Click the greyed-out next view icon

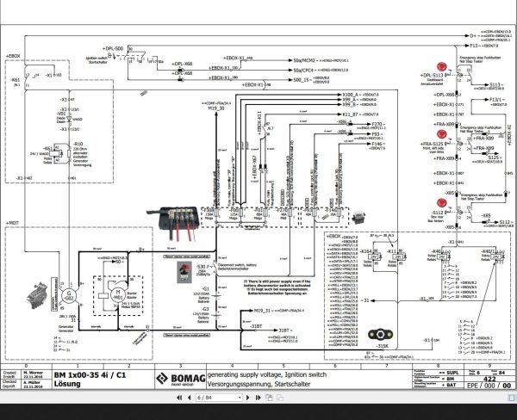pos(279,398)
